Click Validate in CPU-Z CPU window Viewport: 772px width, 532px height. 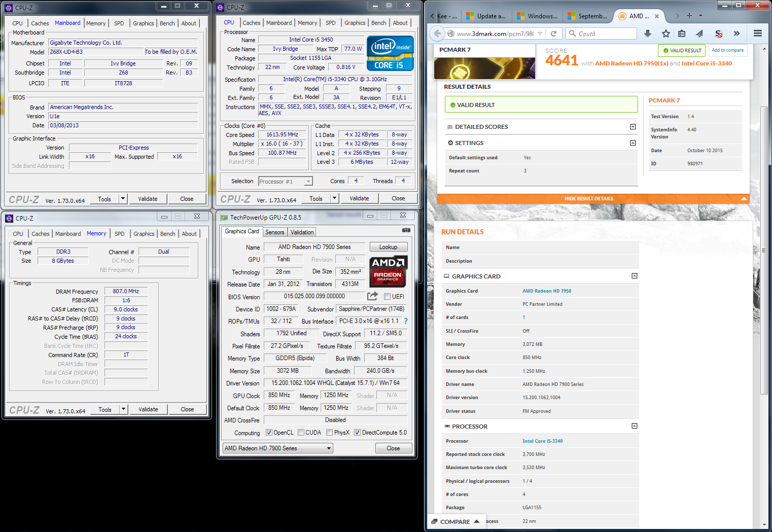pyautogui.click(x=359, y=198)
